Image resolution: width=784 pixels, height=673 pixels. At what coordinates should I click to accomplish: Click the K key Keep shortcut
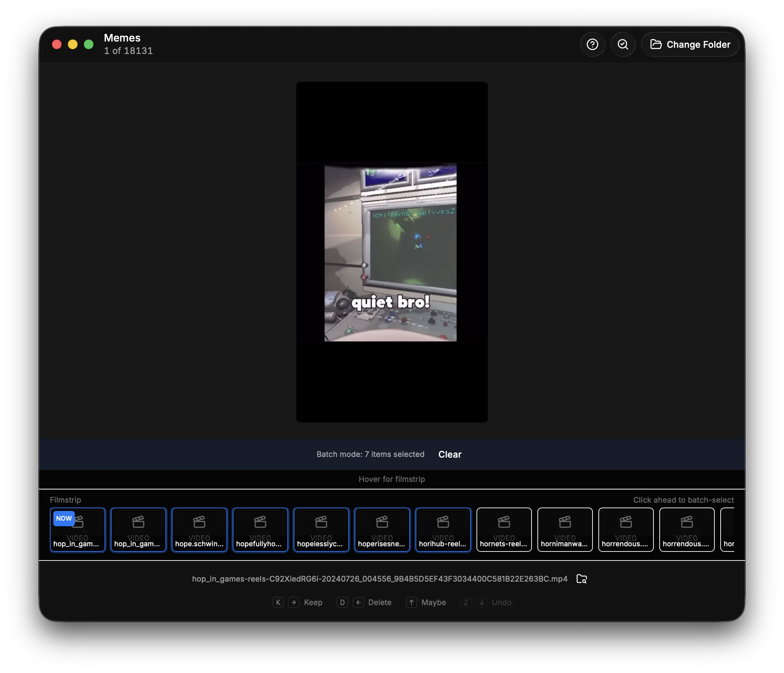click(x=278, y=602)
